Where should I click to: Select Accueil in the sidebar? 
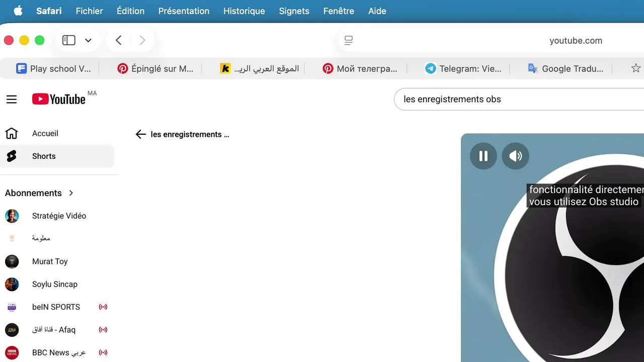pos(57,133)
